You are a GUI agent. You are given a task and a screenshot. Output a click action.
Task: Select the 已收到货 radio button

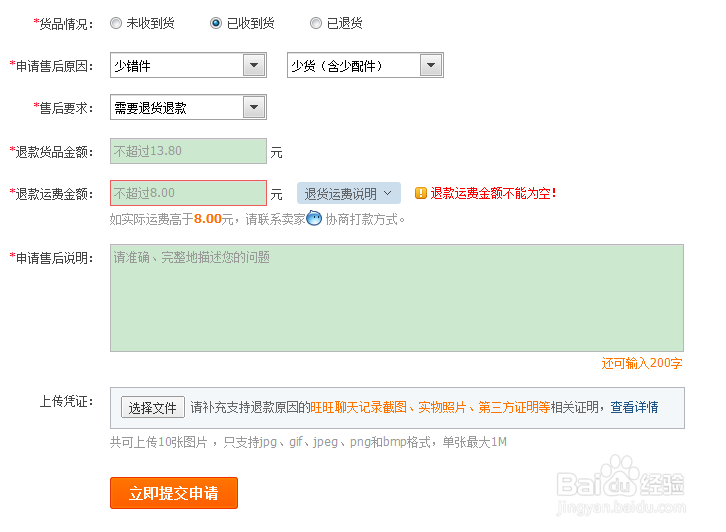point(216,23)
